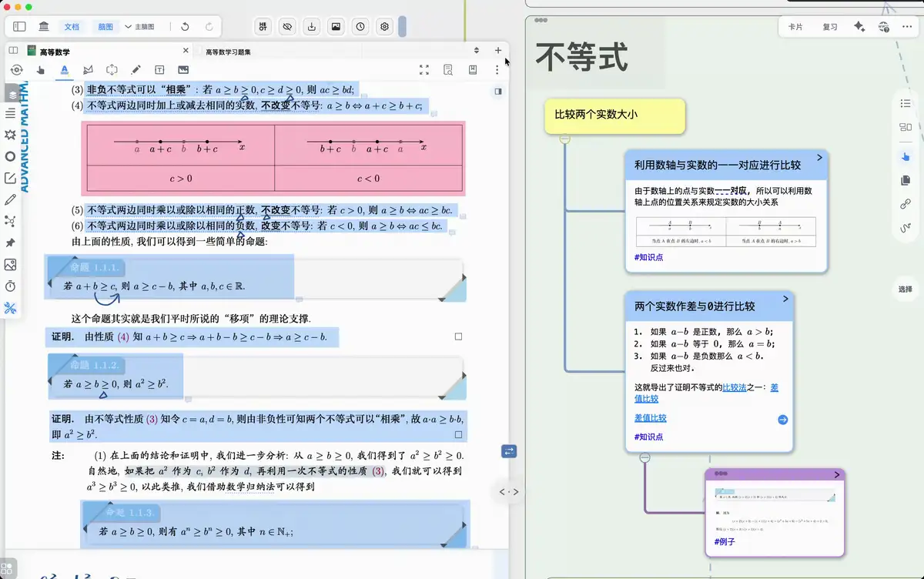Viewport: 924px width, 579px height.
Task: Open the 主脑图 dropdown
Action: (139, 26)
